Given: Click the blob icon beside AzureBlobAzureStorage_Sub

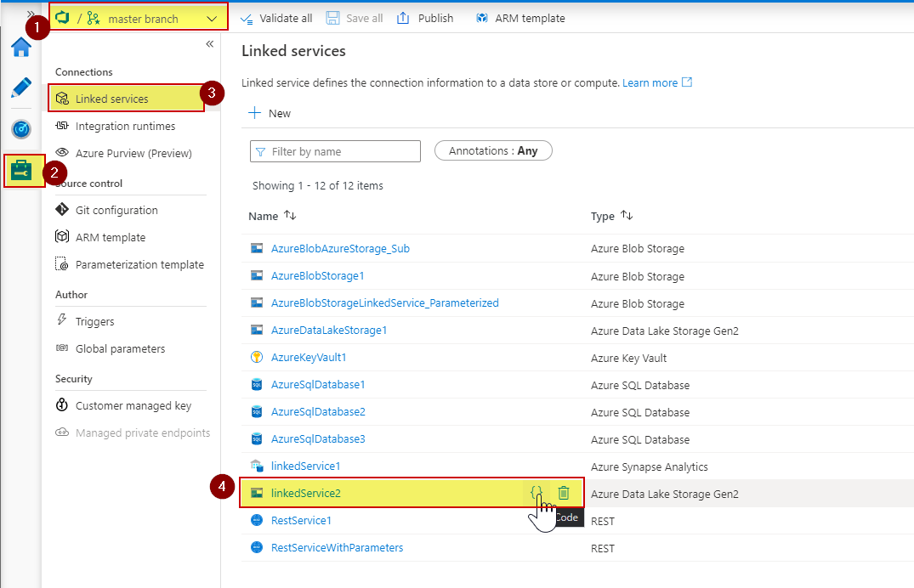Looking at the screenshot, I should tap(257, 248).
